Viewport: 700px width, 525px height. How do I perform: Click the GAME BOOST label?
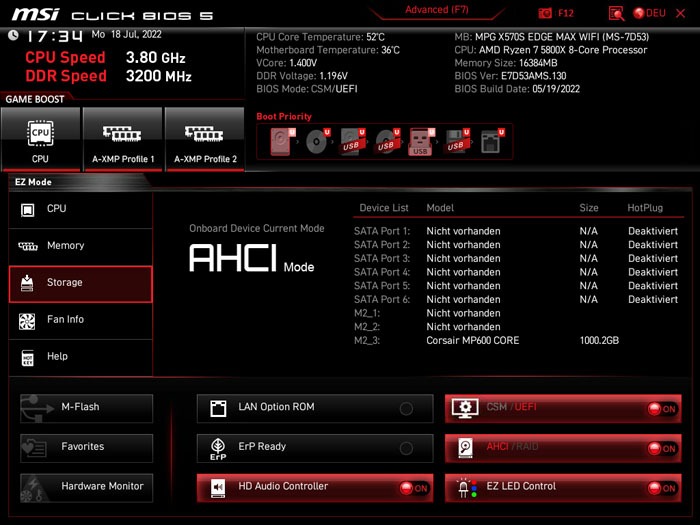pos(35,99)
